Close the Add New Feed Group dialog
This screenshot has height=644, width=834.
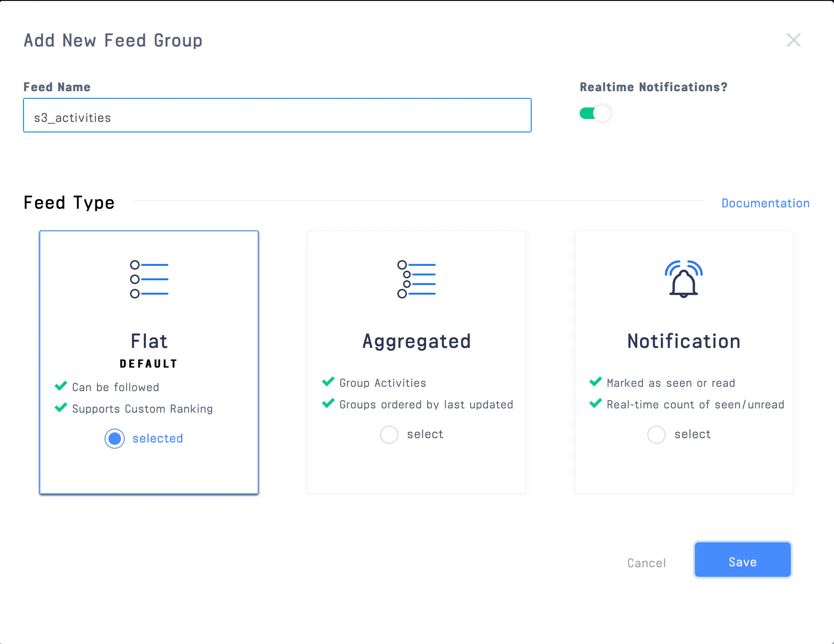tap(794, 40)
